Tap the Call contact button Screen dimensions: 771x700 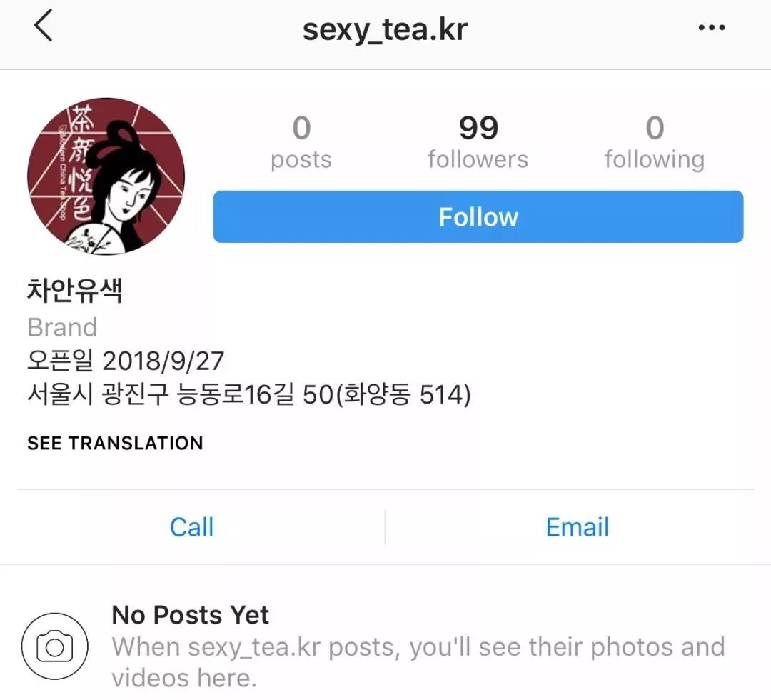(x=192, y=527)
